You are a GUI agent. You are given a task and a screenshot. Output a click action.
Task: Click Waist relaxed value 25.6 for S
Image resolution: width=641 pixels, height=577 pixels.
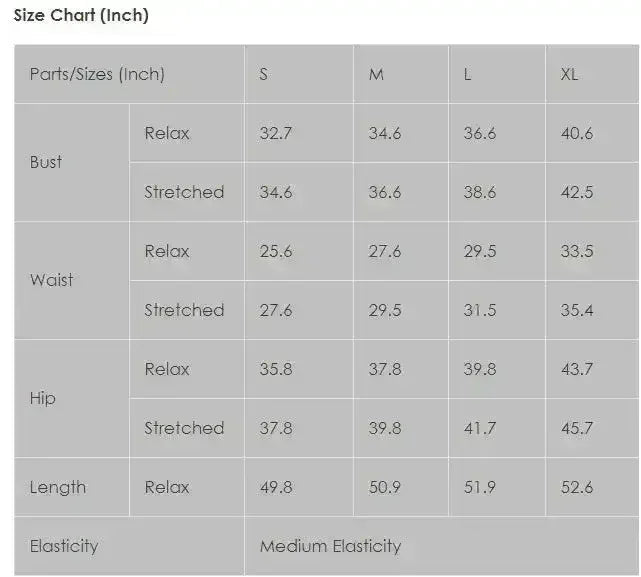coord(276,251)
